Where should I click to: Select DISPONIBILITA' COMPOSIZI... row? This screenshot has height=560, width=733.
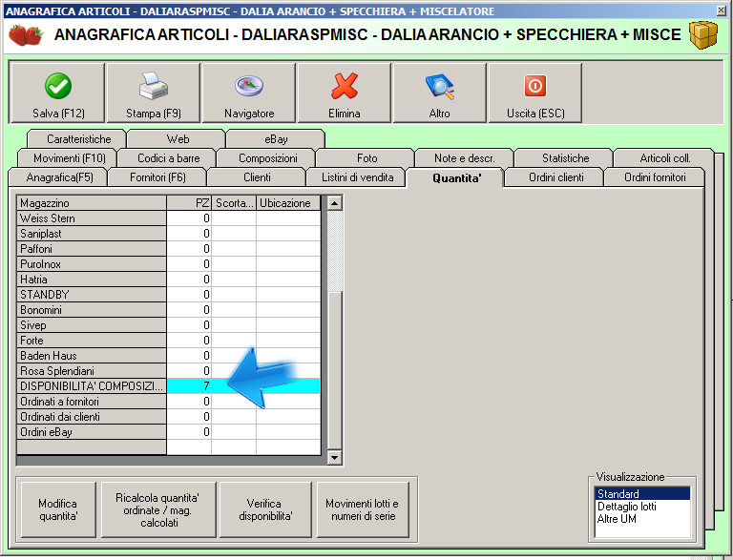point(169,386)
